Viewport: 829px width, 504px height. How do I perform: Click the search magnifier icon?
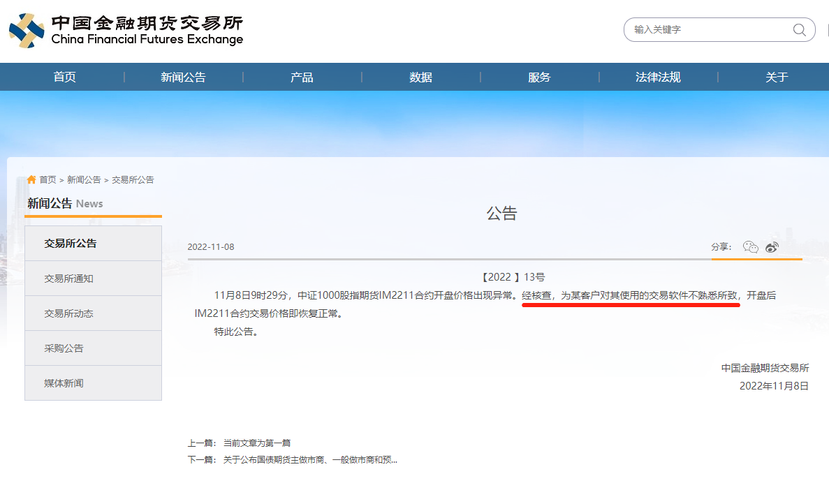[799, 30]
